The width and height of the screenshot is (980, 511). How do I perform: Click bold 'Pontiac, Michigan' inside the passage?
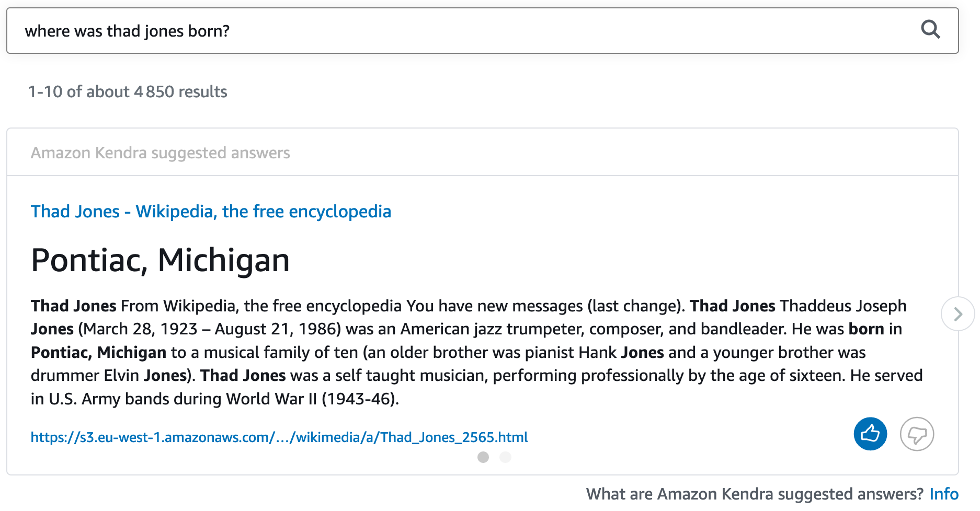click(98, 353)
